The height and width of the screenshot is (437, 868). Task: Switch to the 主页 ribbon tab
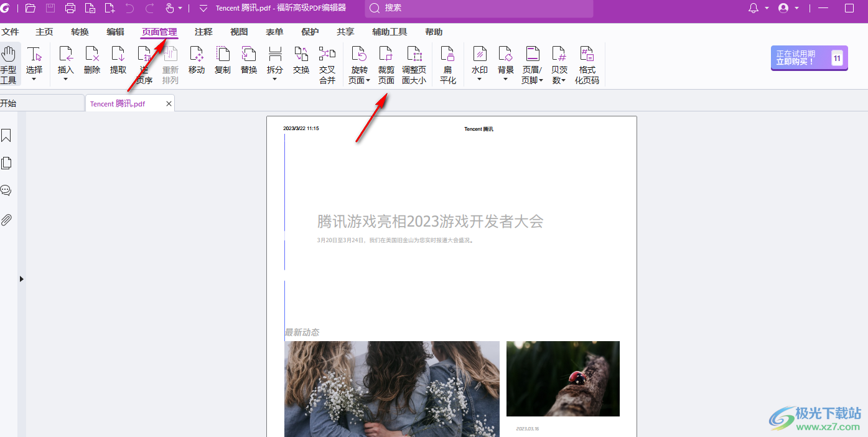[44, 32]
